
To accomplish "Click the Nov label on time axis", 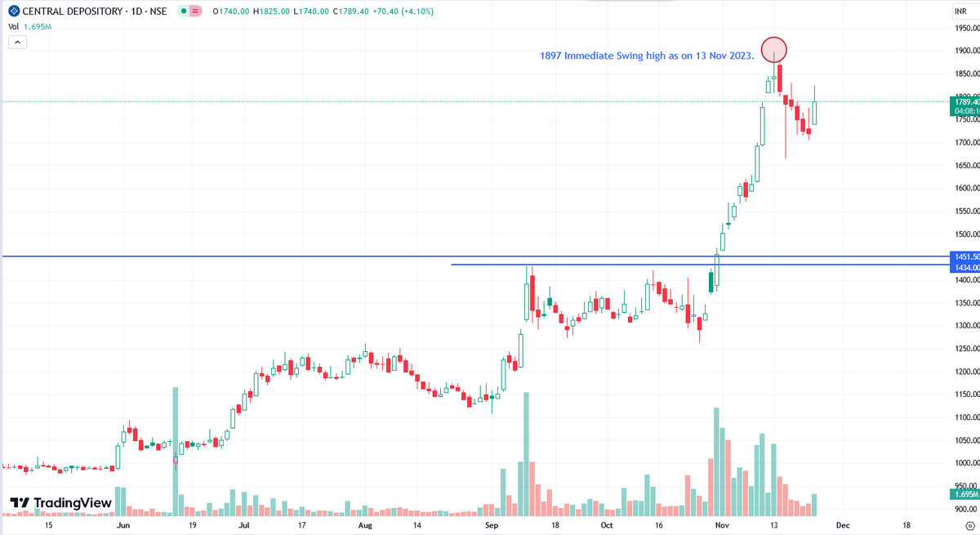I will [722, 526].
